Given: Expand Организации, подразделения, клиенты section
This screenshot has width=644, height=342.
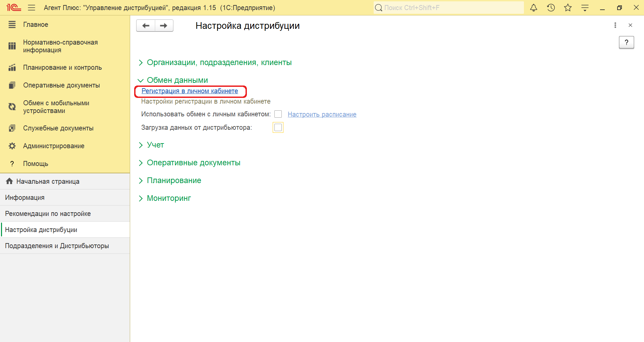Looking at the screenshot, I should coord(219,62).
